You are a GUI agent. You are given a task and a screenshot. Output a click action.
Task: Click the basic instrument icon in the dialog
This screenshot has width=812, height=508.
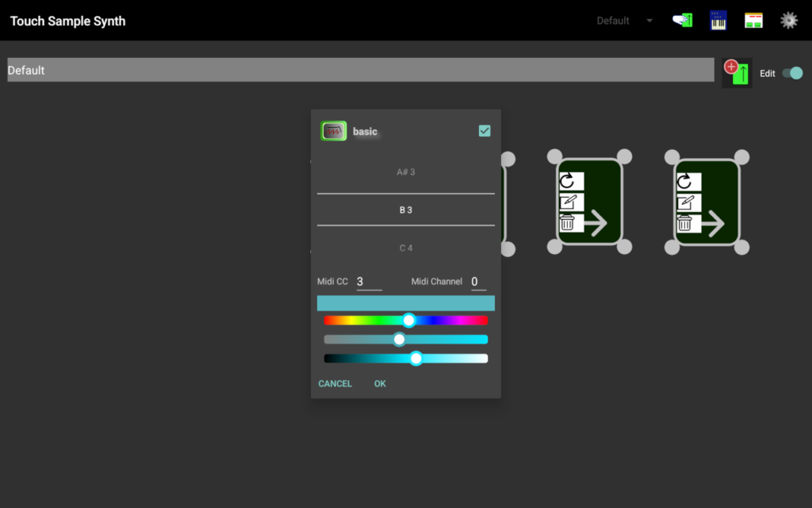pyautogui.click(x=334, y=131)
